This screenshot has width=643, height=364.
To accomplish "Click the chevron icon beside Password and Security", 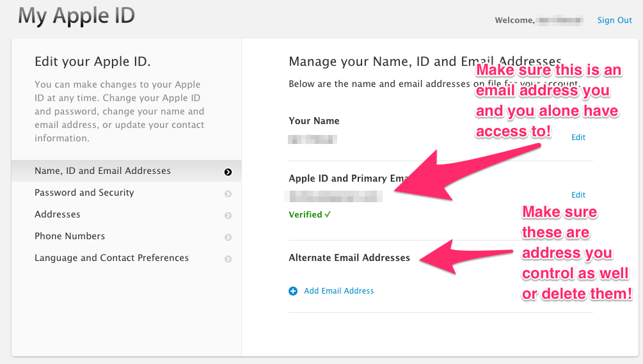I will click(228, 194).
